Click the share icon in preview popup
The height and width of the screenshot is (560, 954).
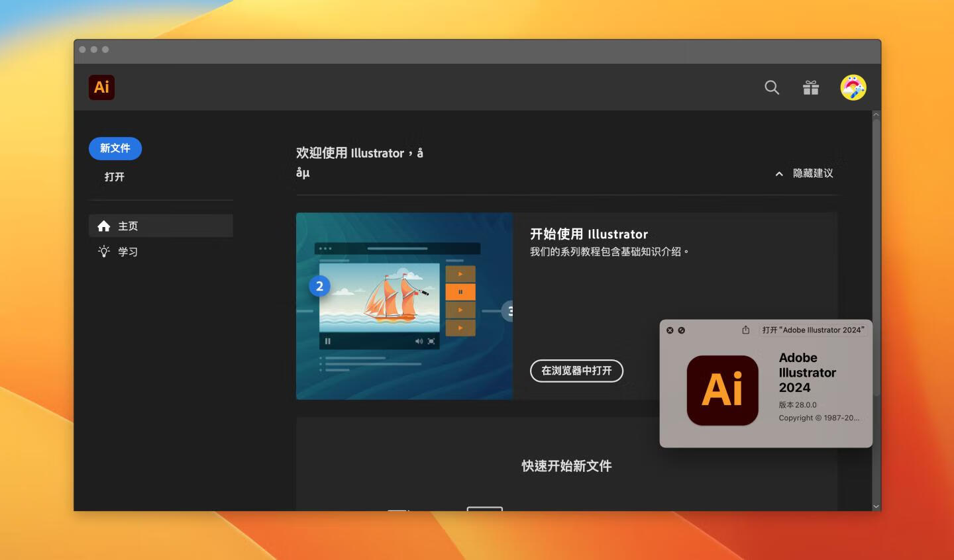[745, 330]
